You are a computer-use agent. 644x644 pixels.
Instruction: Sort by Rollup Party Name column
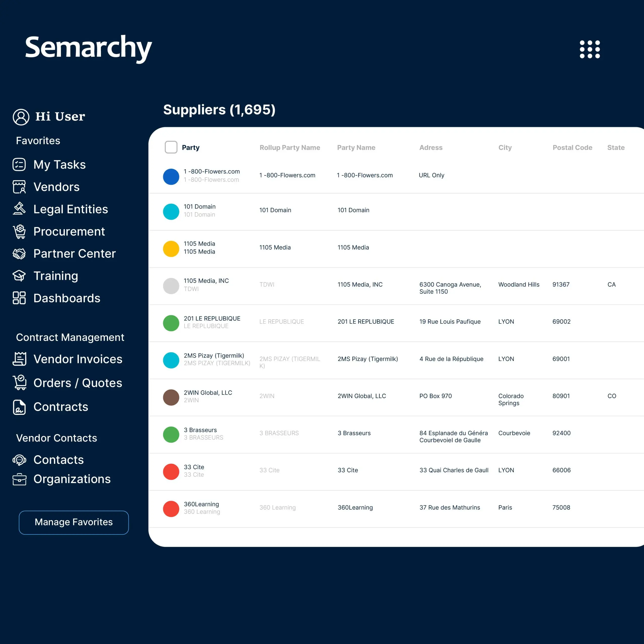tap(290, 148)
